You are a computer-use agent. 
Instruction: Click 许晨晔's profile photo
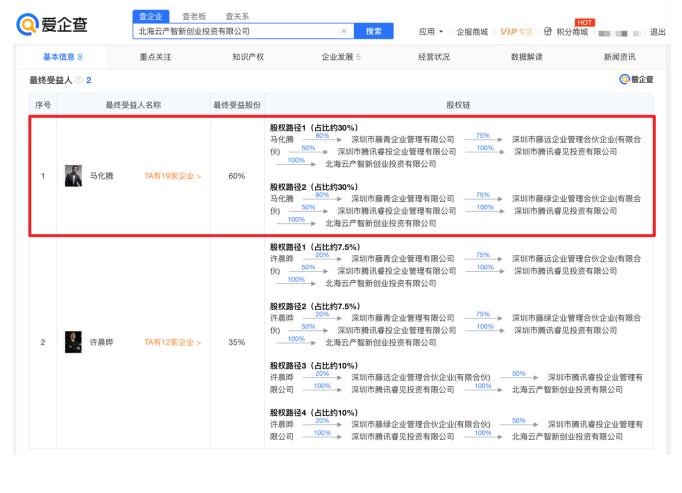pyautogui.click(x=73, y=342)
